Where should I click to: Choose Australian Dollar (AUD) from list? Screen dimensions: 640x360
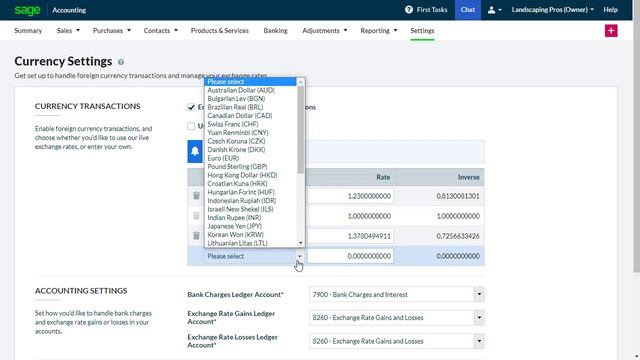click(x=250, y=90)
